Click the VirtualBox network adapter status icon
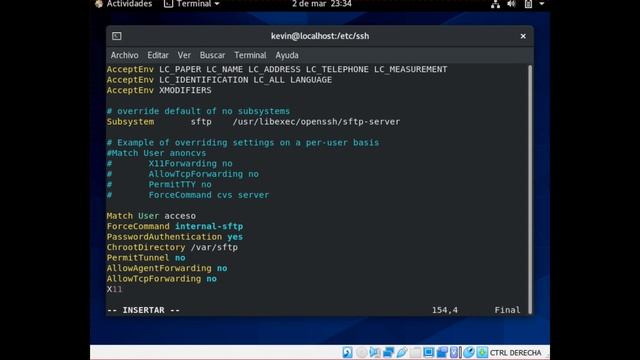 click(388, 352)
